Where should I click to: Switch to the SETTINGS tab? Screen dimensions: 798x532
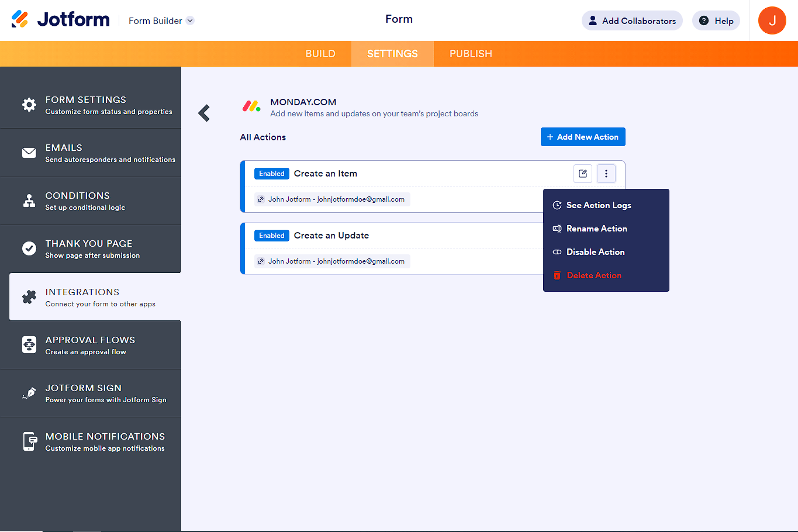tap(392, 54)
